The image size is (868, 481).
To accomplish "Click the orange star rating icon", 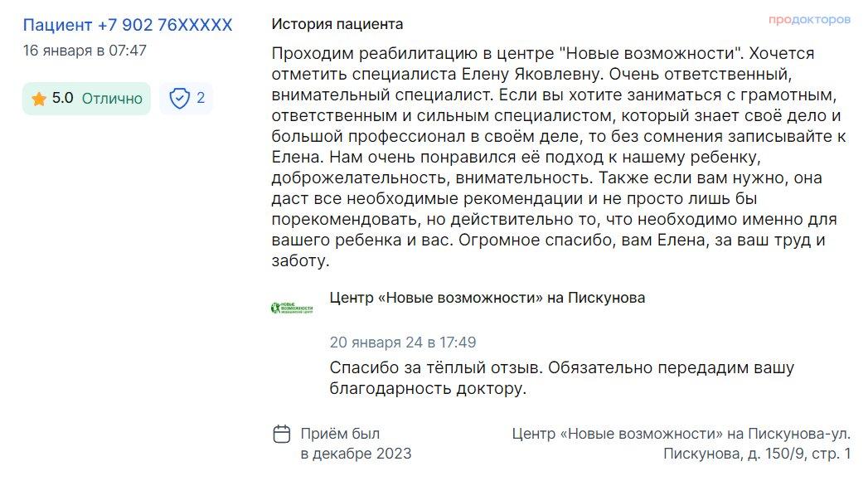I will (x=39, y=99).
